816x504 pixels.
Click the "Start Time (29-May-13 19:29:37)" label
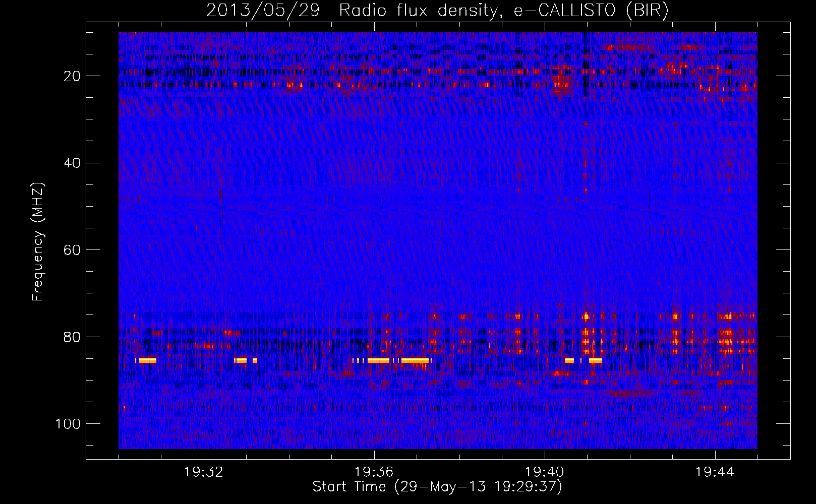coord(437,487)
